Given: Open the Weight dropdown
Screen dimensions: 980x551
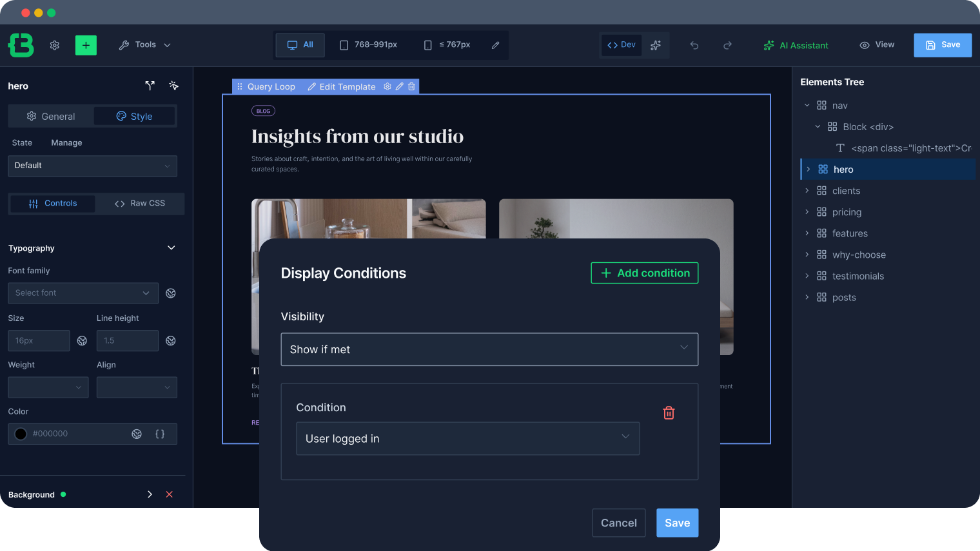Looking at the screenshot, I should (x=48, y=387).
